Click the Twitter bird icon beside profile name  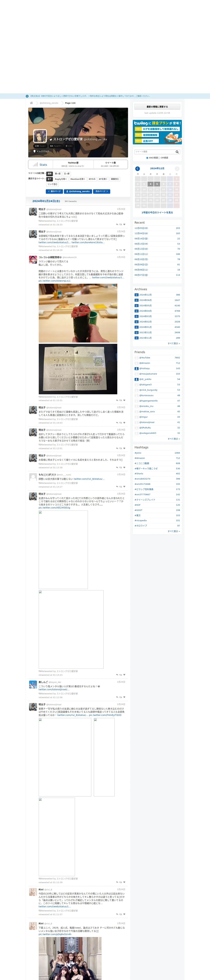51,140
